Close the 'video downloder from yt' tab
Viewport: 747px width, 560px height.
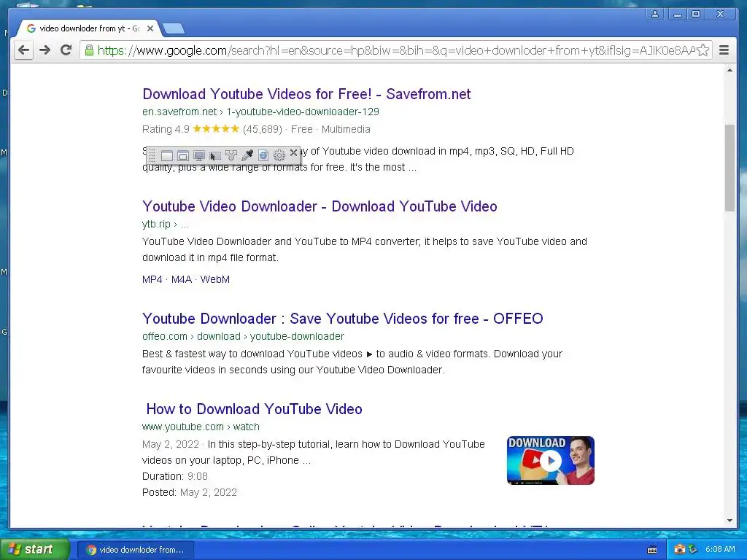coord(150,28)
